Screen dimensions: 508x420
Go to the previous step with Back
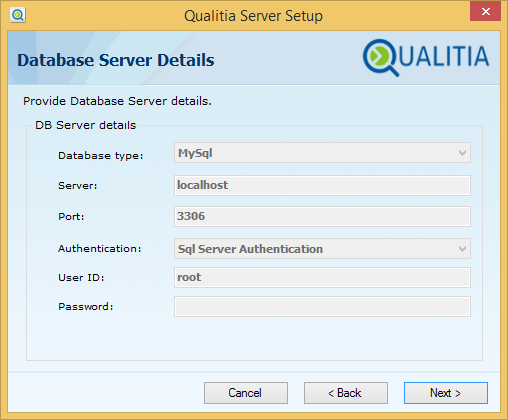coord(346,393)
